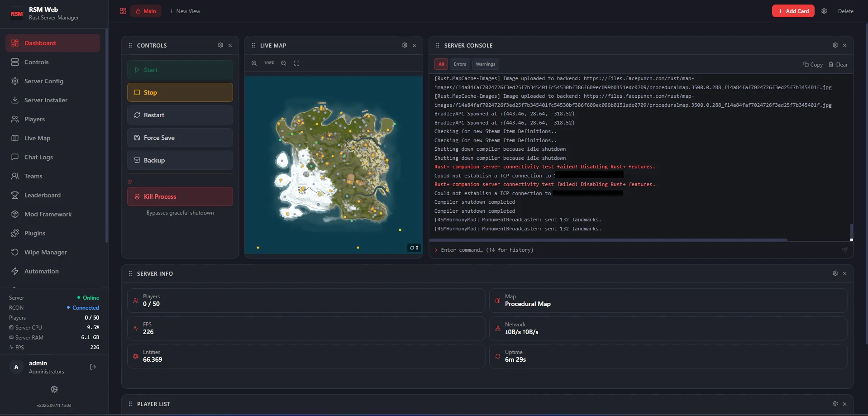Send the console command
The height and width of the screenshot is (416, 868).
(844, 250)
